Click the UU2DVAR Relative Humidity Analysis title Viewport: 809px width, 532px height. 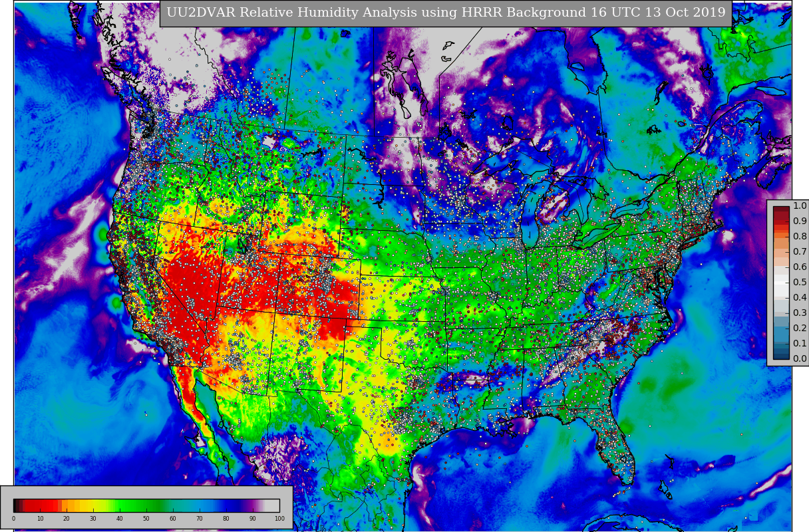(x=446, y=13)
